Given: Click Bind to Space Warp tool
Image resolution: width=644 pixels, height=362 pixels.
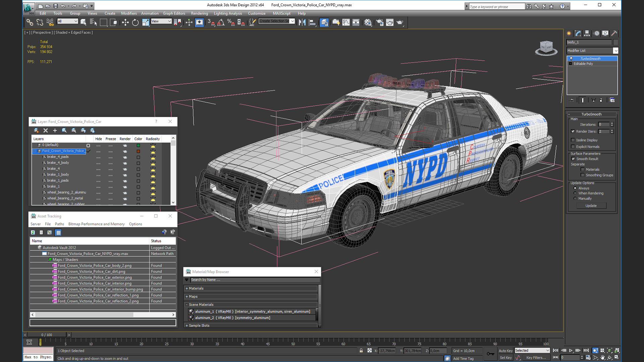Looking at the screenshot, I should pyautogui.click(x=50, y=22).
